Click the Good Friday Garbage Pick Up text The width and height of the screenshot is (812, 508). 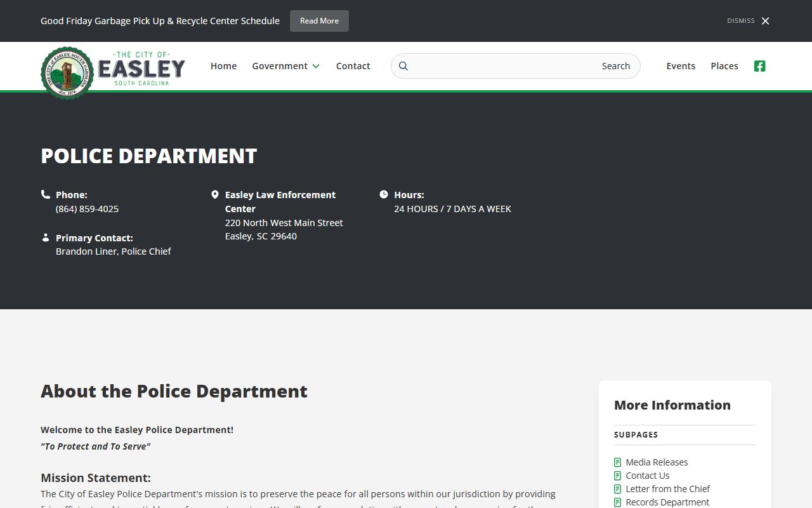click(x=160, y=21)
